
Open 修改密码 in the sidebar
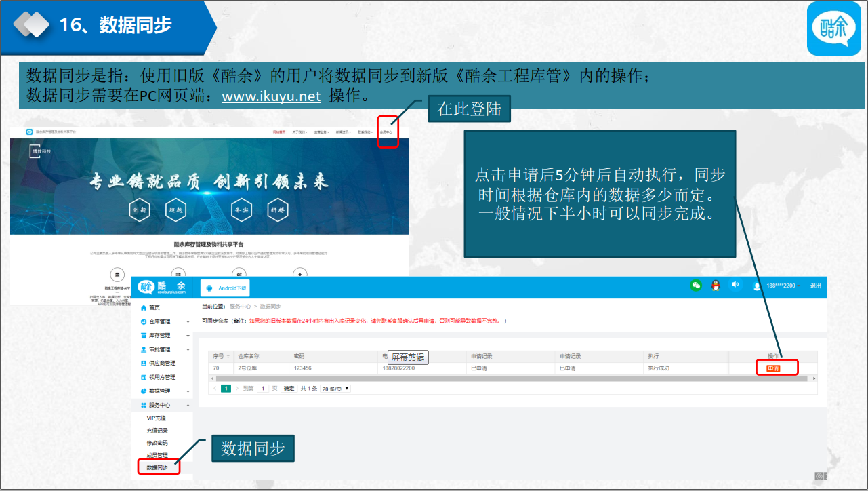(x=157, y=443)
